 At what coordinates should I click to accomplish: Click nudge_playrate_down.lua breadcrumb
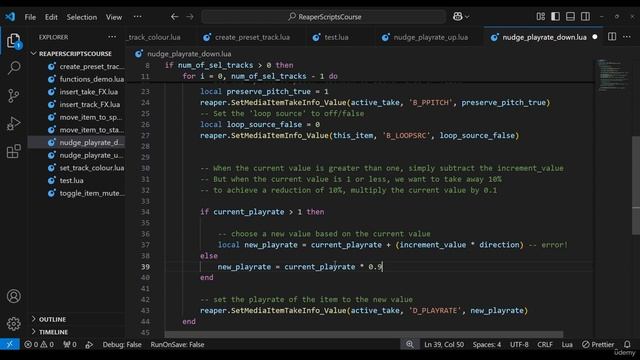(x=189, y=53)
